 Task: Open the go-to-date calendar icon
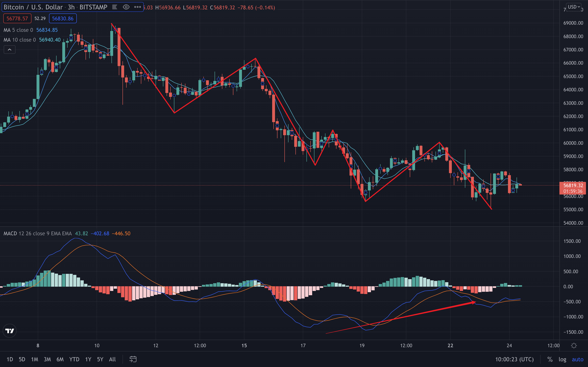click(133, 359)
